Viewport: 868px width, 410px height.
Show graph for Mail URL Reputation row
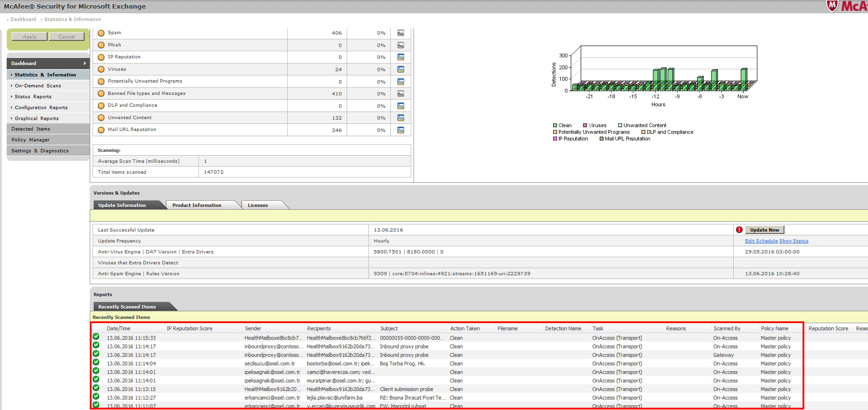tap(401, 130)
